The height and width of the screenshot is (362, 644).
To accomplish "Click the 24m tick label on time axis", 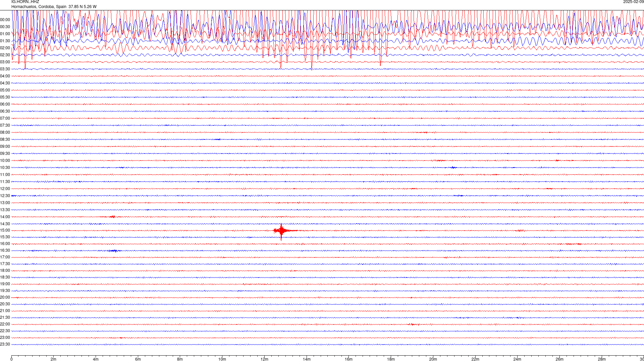I will (517, 359).
